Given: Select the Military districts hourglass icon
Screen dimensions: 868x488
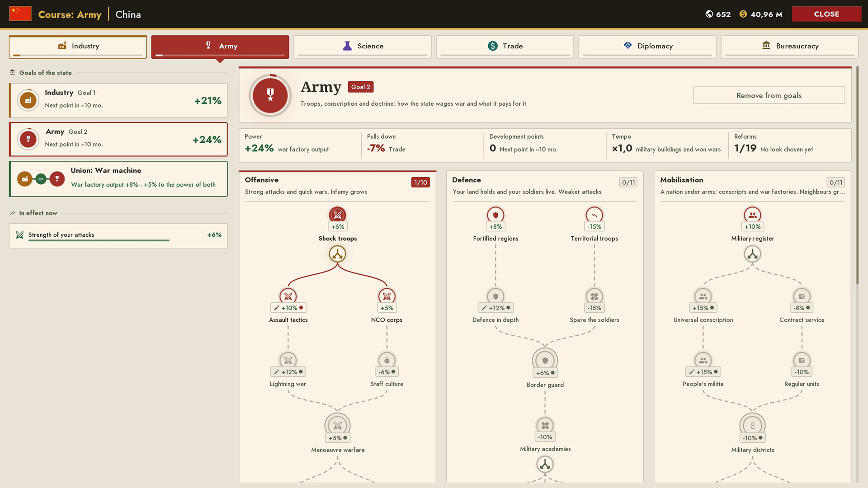Looking at the screenshot, I should tap(752, 425).
